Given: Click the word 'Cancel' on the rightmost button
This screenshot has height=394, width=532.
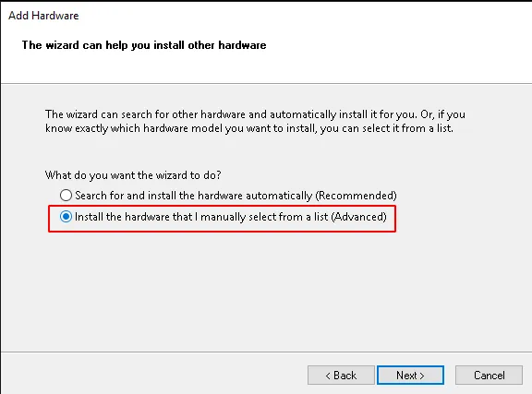Looking at the screenshot, I should click(489, 376).
